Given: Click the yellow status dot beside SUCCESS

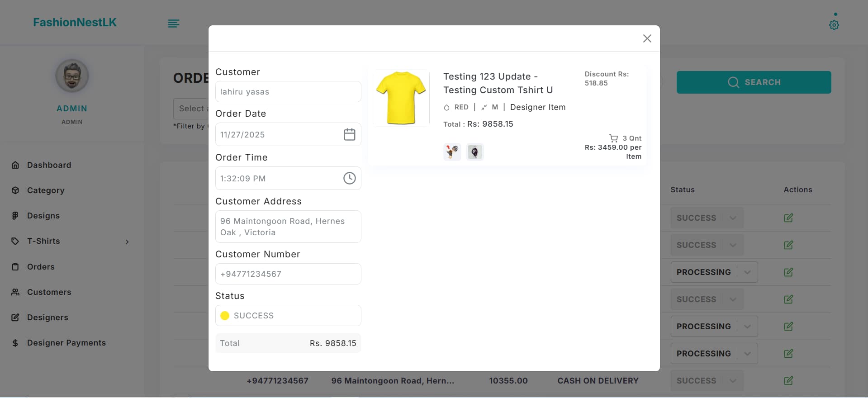Looking at the screenshot, I should click(225, 316).
